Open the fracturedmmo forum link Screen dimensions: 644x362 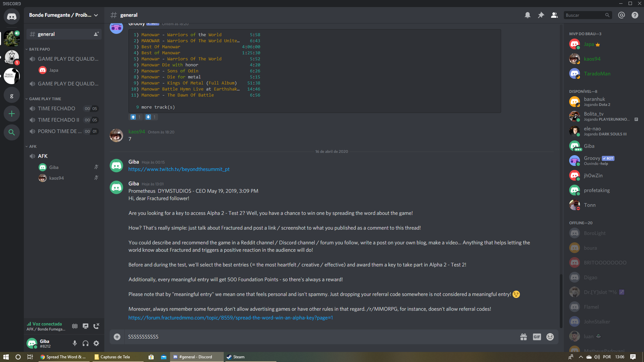230,318
